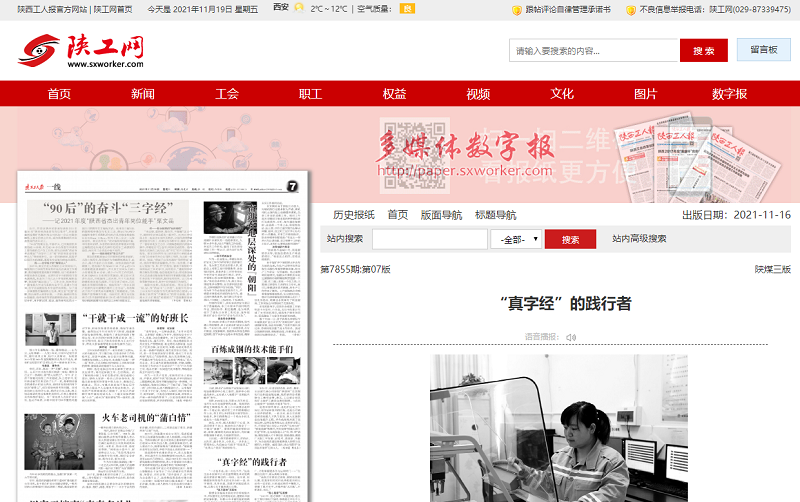Click the 出版日期 2021-11-16 text

click(x=736, y=215)
